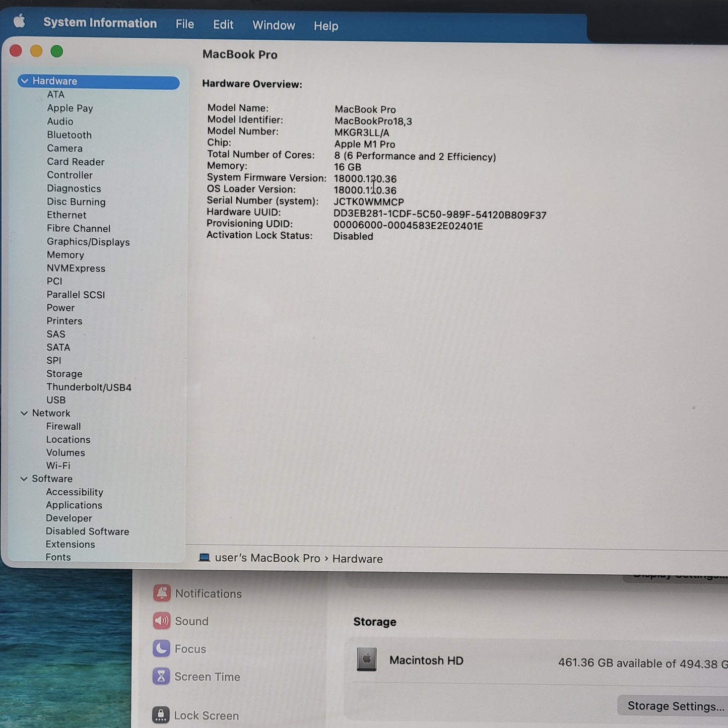Open the Help menu

(x=326, y=26)
